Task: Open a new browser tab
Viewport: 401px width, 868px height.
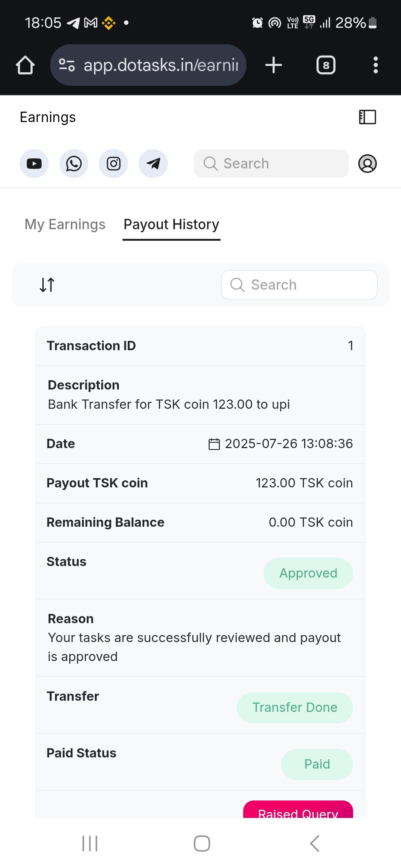Action: 274,65
